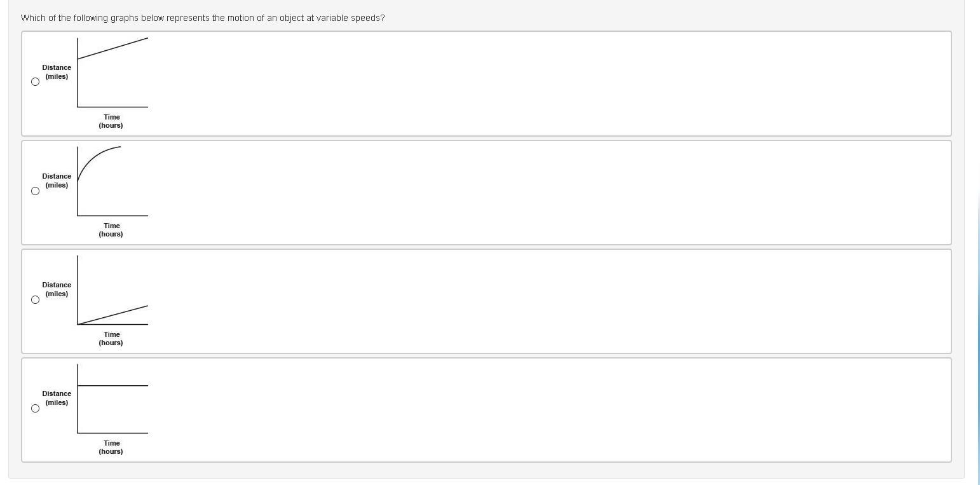Click the curved distance-time graph image
This screenshot has height=485, width=980.
click(x=112, y=181)
